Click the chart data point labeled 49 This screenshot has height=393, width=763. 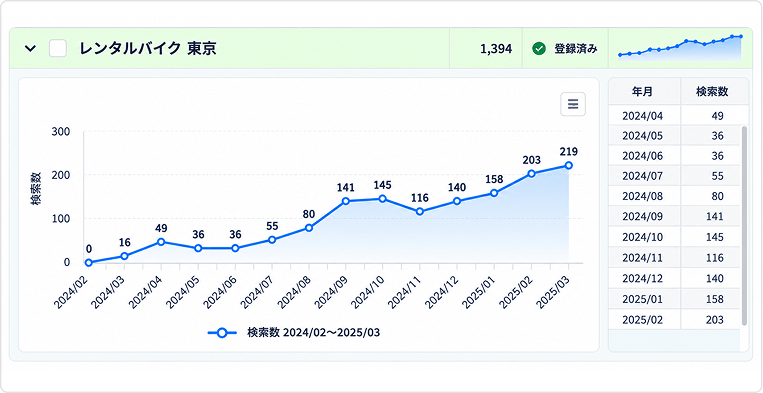pyautogui.click(x=161, y=242)
